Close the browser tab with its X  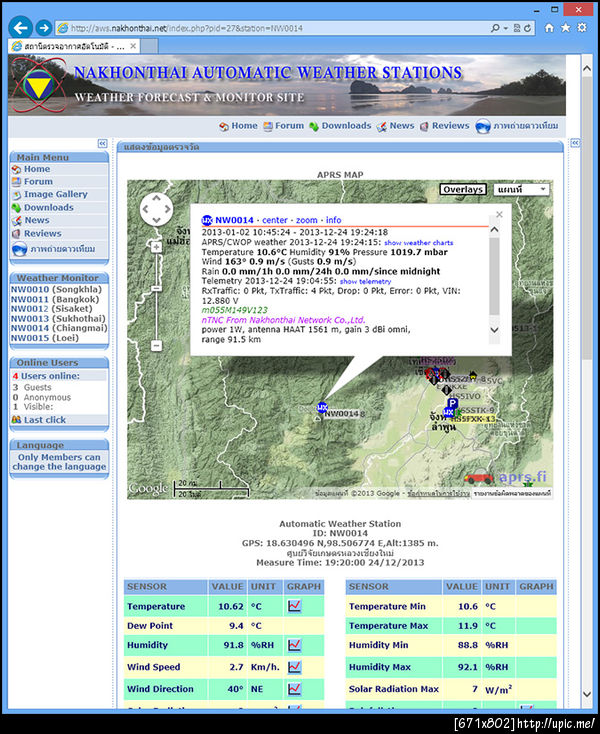coord(133,46)
